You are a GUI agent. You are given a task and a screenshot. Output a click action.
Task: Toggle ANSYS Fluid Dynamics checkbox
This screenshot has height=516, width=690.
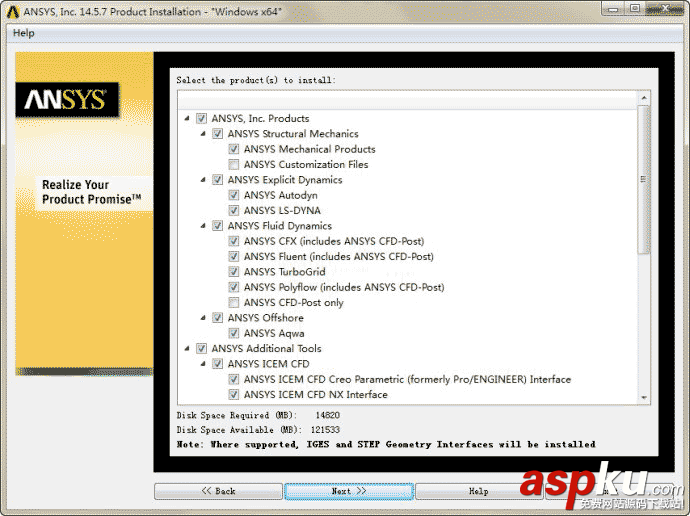[218, 226]
